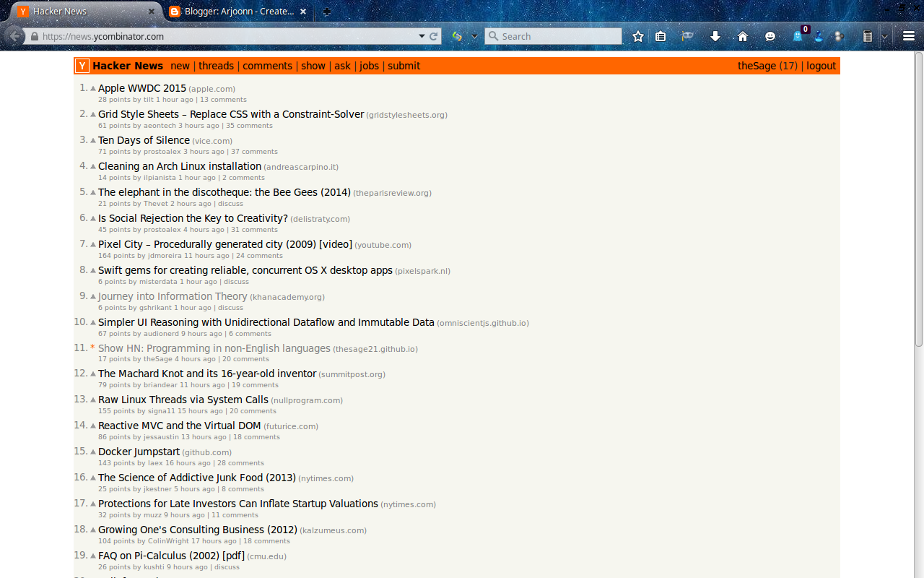Open 'Growing One's Consulting Business (2012)'
The width and height of the screenshot is (924, 578).
(x=198, y=530)
